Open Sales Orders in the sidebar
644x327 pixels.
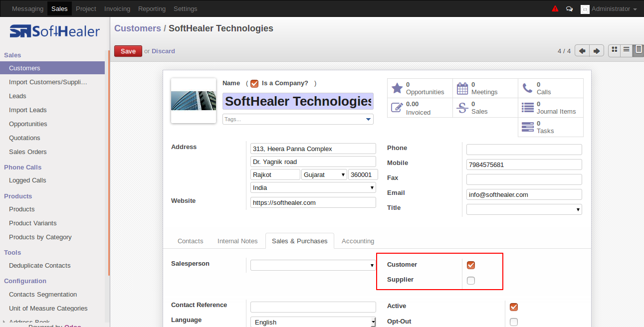click(x=52, y=152)
